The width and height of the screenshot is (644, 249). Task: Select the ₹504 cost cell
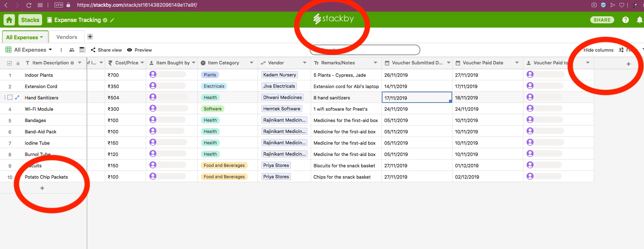126,98
